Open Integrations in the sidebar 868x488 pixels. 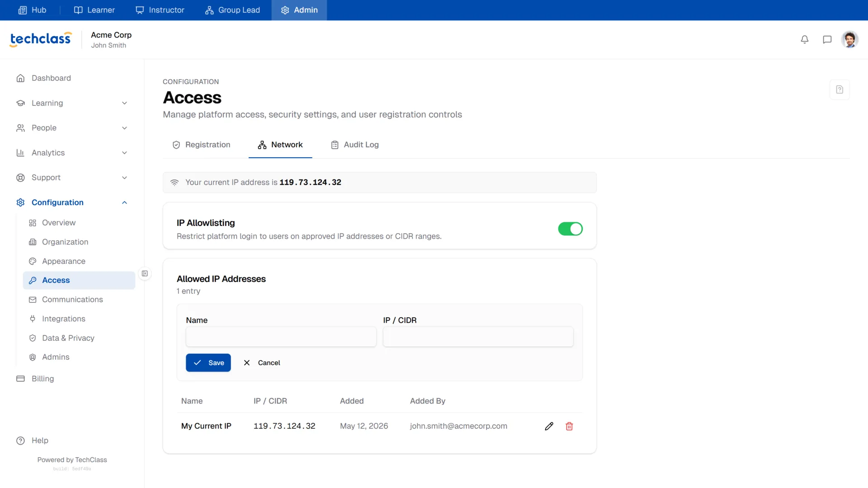[79, 319]
